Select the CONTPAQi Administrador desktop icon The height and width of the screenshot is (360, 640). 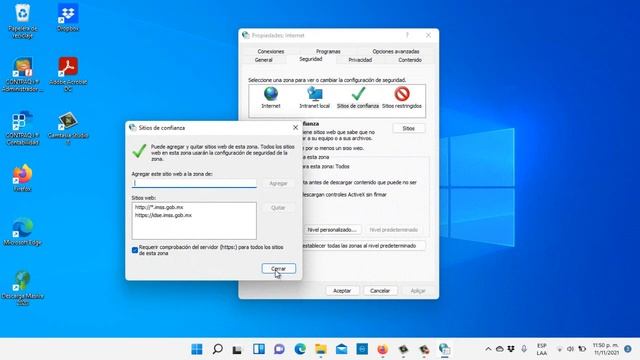pos(22,74)
